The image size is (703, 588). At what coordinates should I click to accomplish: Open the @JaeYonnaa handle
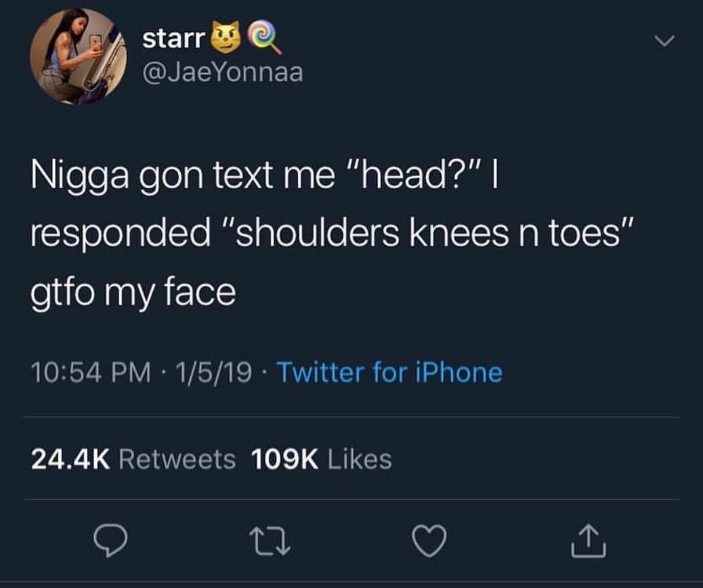pos(223,72)
